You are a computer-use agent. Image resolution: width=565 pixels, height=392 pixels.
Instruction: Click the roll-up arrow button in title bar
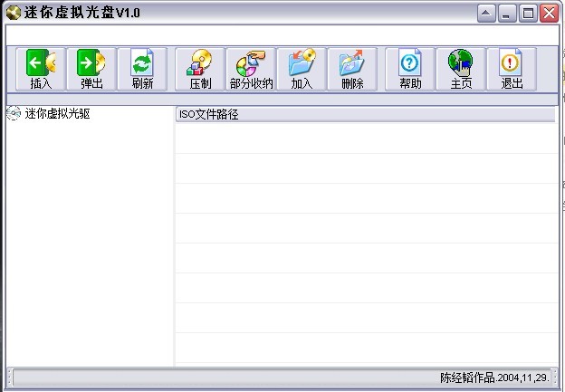click(x=487, y=14)
